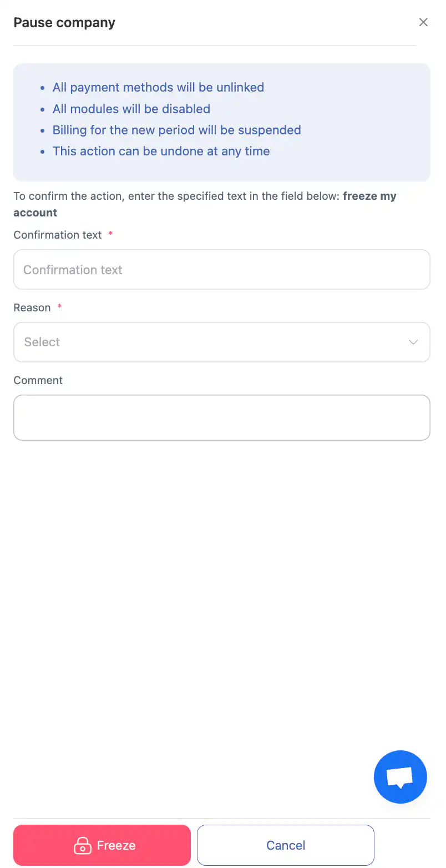Click "All payment methods will be unlinked"

click(x=158, y=87)
